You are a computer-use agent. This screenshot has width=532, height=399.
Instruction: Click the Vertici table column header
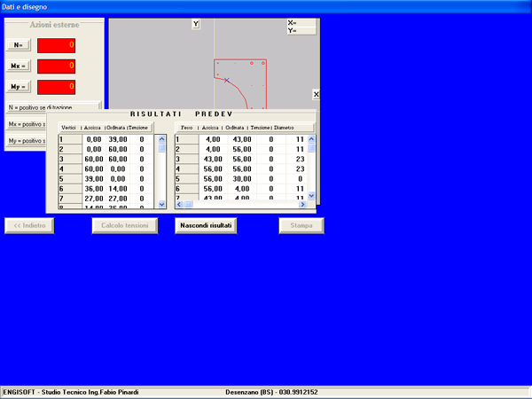click(x=69, y=128)
